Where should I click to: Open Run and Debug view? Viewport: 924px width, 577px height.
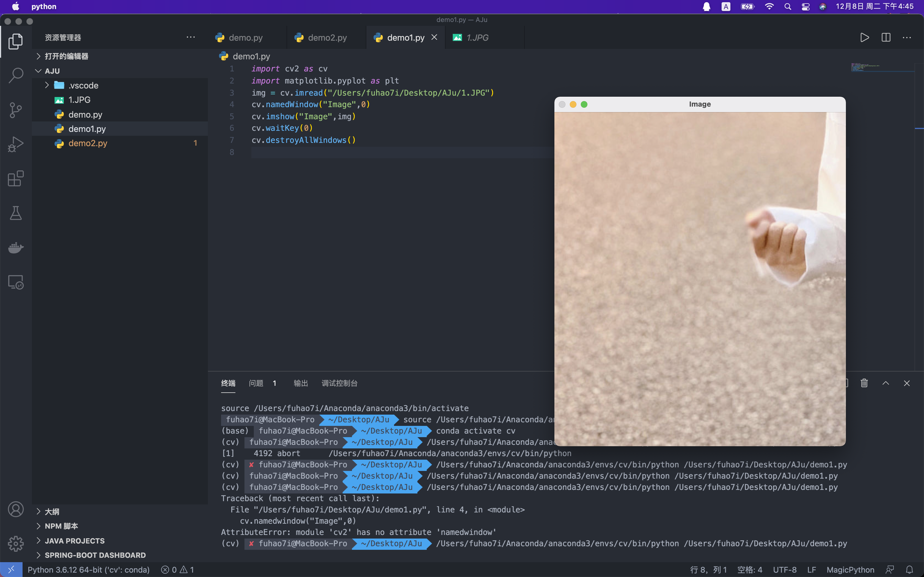pyautogui.click(x=16, y=144)
